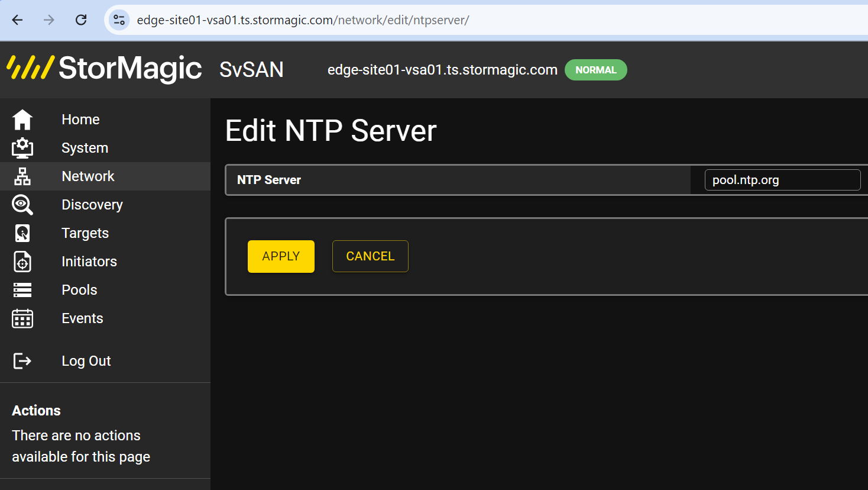Click the Initiators crosshair document icon

tap(22, 262)
